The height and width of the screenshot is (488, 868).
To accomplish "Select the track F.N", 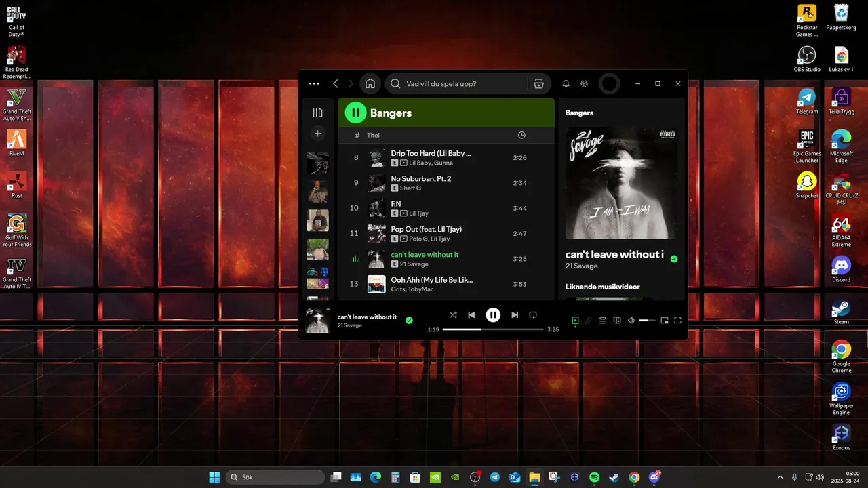I will pos(446,208).
